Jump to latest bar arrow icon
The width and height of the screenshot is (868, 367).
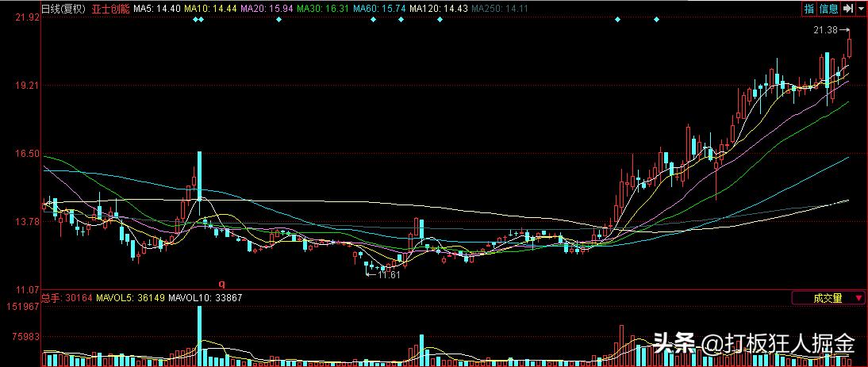[x=847, y=8]
